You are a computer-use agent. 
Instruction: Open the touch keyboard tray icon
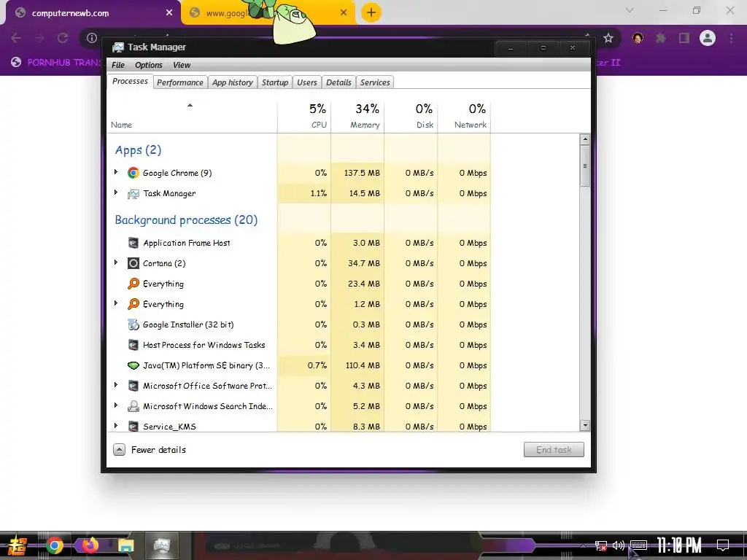pyautogui.click(x=638, y=545)
